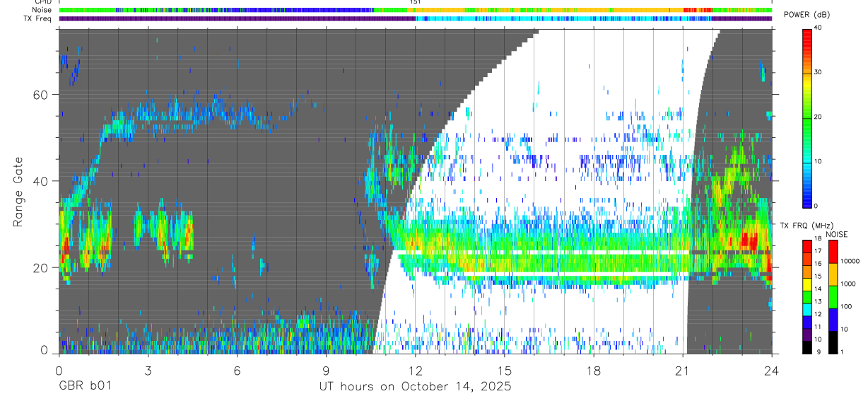The width and height of the screenshot is (868, 401).
Task: Click the 1000 value on NOISE scale
Action: pos(848,284)
